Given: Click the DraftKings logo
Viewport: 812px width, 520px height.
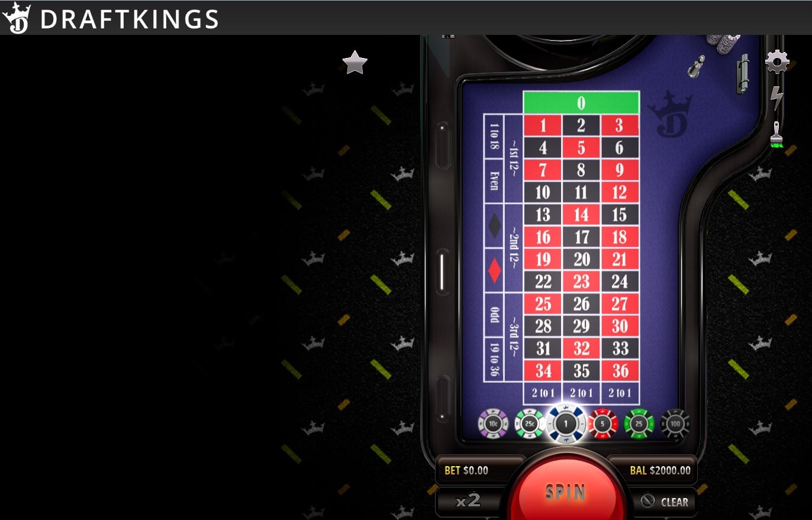Looking at the screenshot, I should click(111, 18).
